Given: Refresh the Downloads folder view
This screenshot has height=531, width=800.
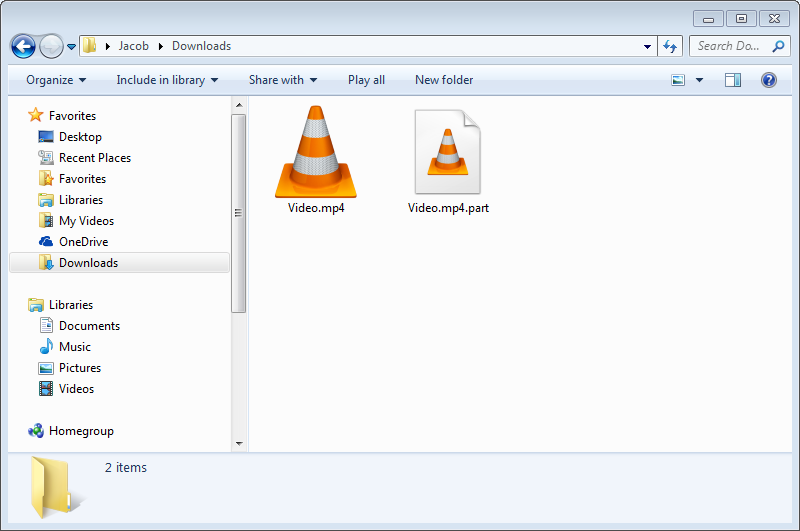Looking at the screenshot, I should click(670, 46).
